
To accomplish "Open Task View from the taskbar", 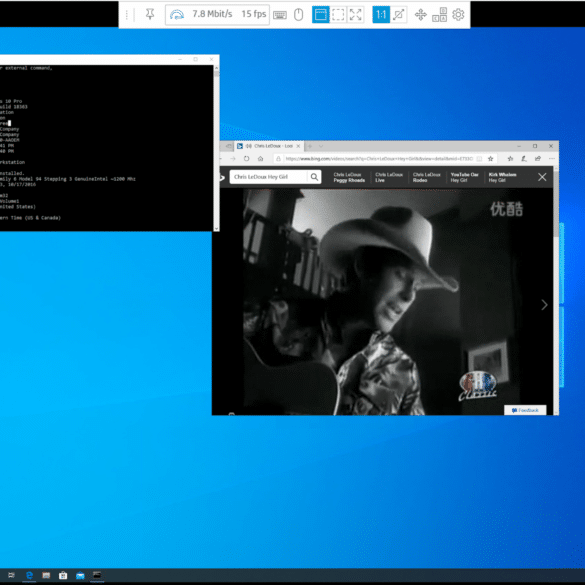I will [x=11, y=575].
